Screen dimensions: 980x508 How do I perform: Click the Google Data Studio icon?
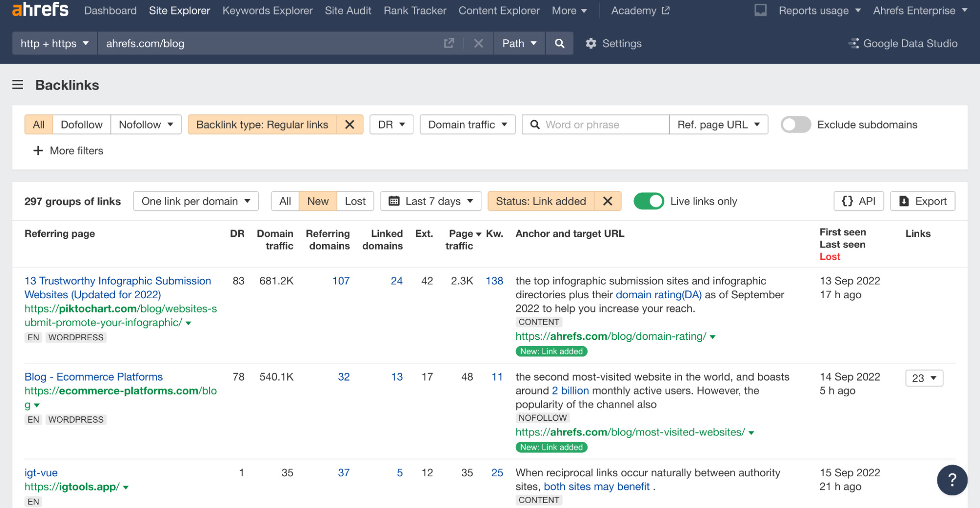tap(853, 43)
